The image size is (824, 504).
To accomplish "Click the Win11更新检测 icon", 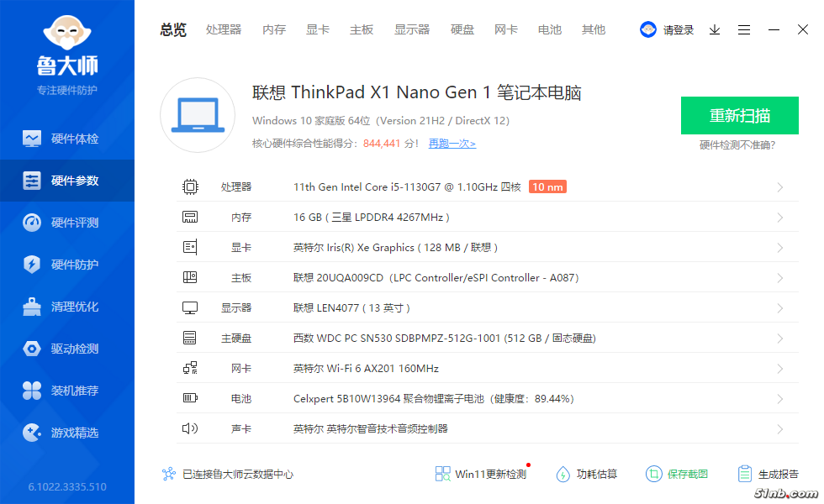I will [443, 474].
